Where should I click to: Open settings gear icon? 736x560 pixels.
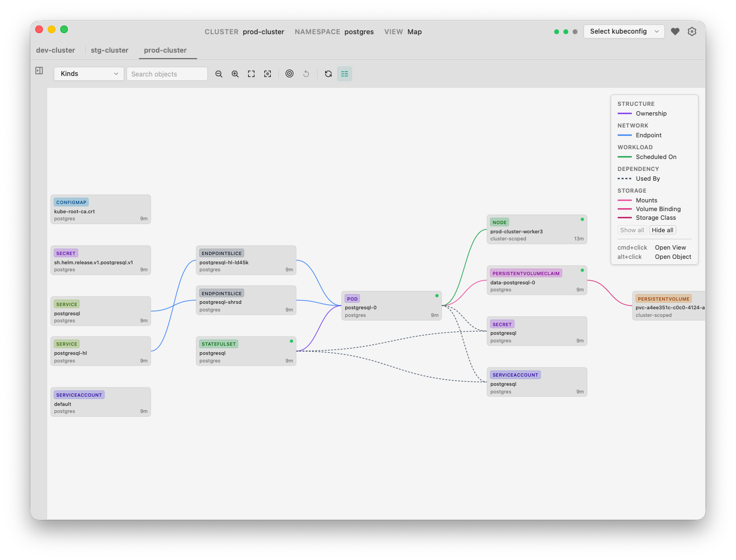pyautogui.click(x=692, y=31)
